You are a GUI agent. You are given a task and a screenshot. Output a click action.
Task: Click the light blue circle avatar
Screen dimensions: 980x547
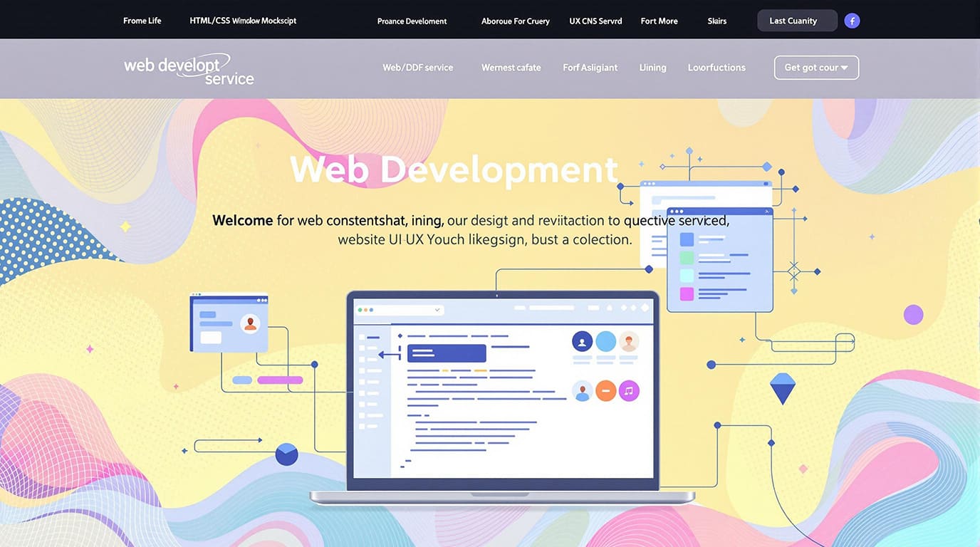pos(606,341)
